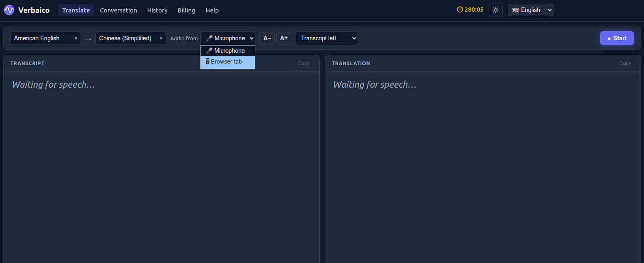Copy the Transcript panel text
The height and width of the screenshot is (263, 644).
tap(304, 63)
